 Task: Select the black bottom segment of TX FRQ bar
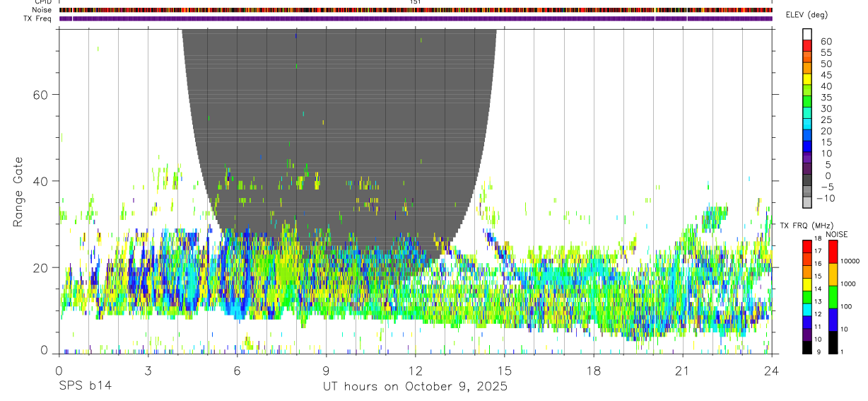click(x=807, y=347)
